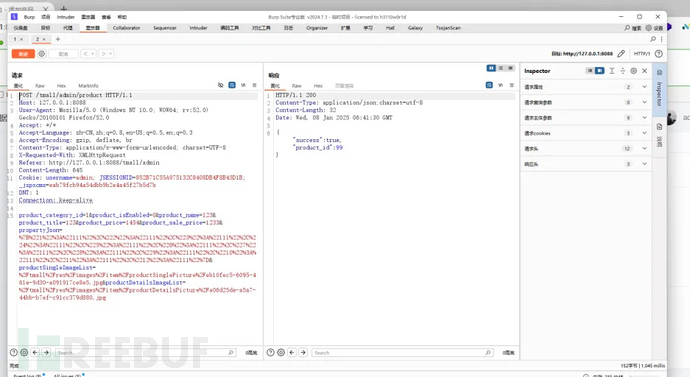Go to previous request in history

tap(86, 54)
